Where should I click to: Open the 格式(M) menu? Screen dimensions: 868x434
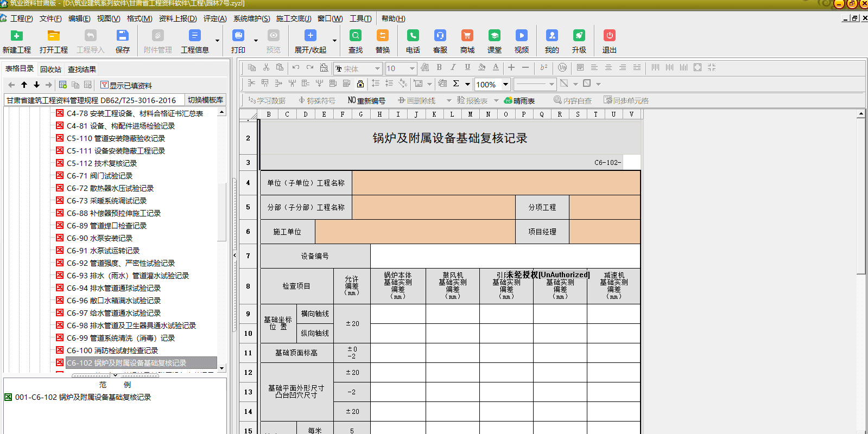point(140,18)
